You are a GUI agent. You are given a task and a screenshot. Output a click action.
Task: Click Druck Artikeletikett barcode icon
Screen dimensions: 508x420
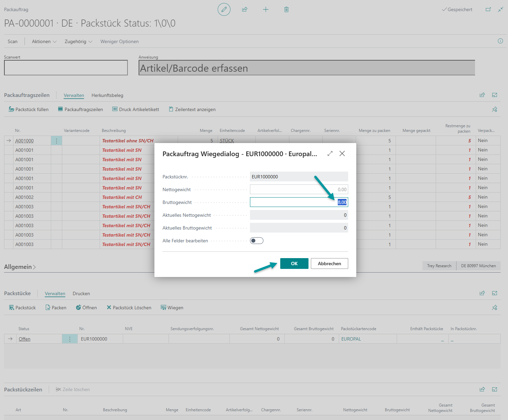115,109
